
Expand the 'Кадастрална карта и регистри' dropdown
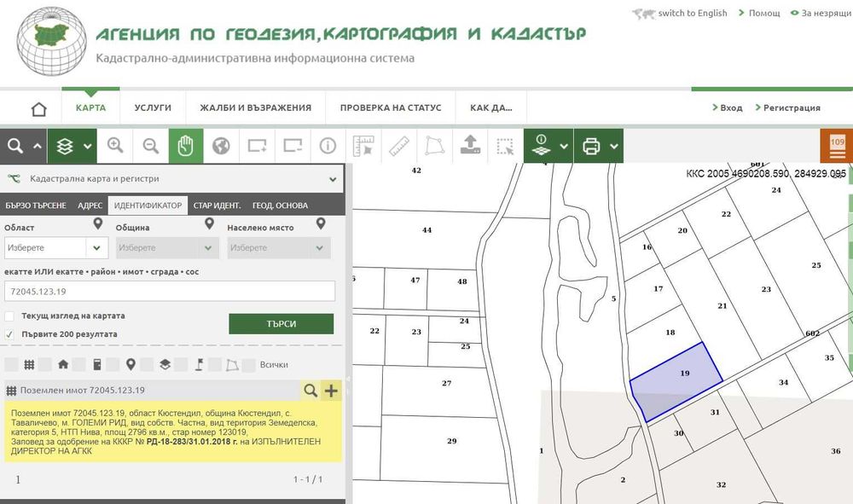coord(171,179)
